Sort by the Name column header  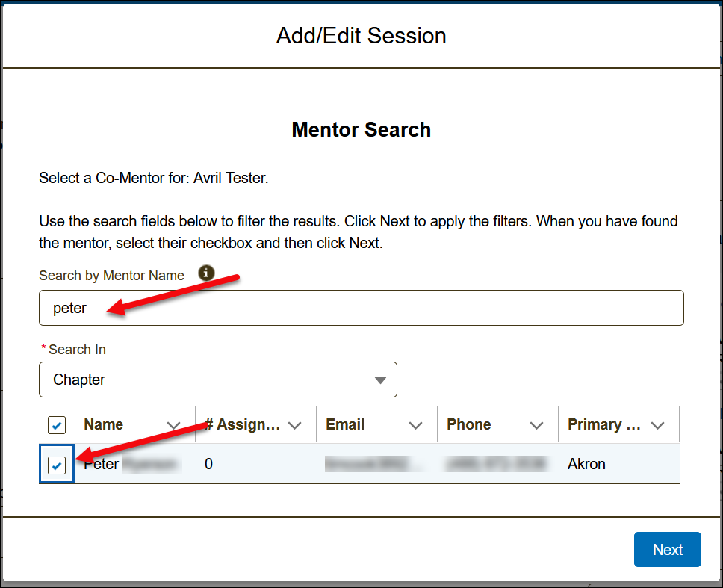pos(104,424)
